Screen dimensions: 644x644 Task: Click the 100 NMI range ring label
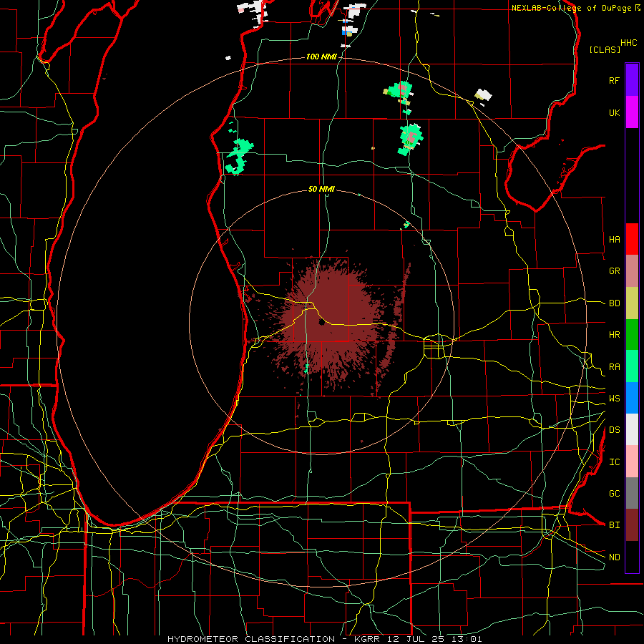321,57
